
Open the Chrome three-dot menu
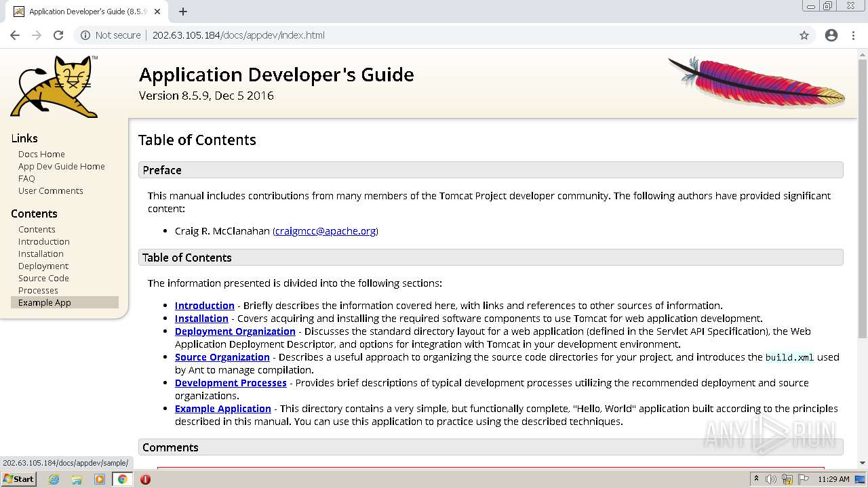point(853,35)
